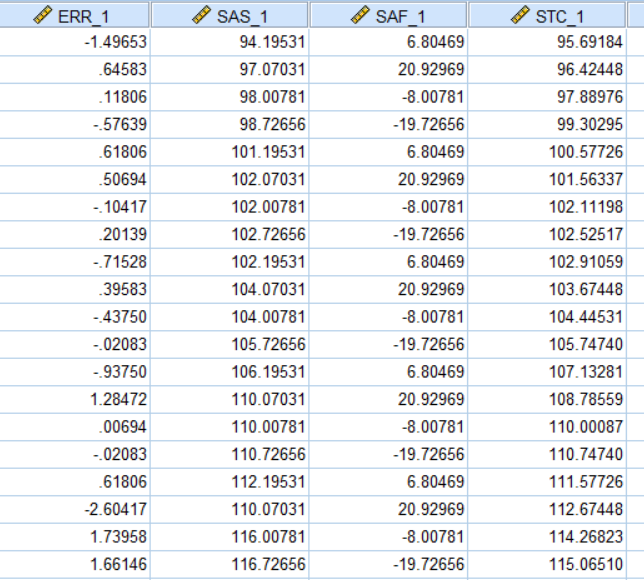Click the STC_1 value 112.67448
Image resolution: width=644 pixels, height=580 pixels.
click(586, 509)
